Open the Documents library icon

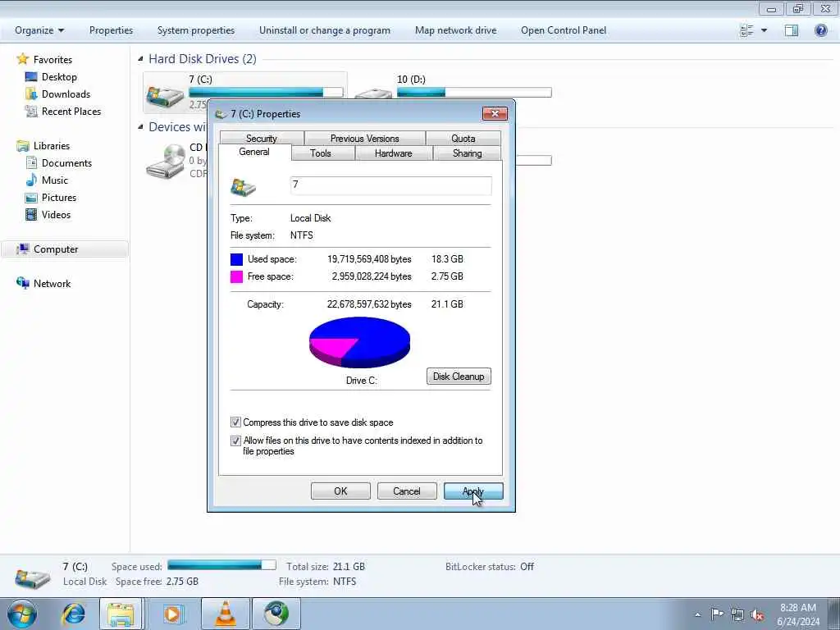coord(31,163)
